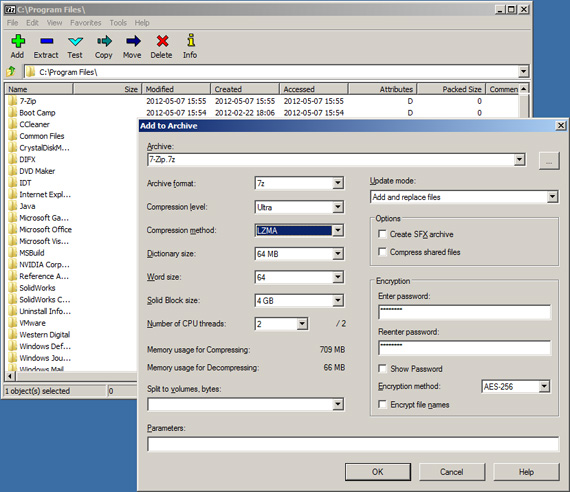
Task: Click the red Delete toolbar icon
Action: pos(162,41)
